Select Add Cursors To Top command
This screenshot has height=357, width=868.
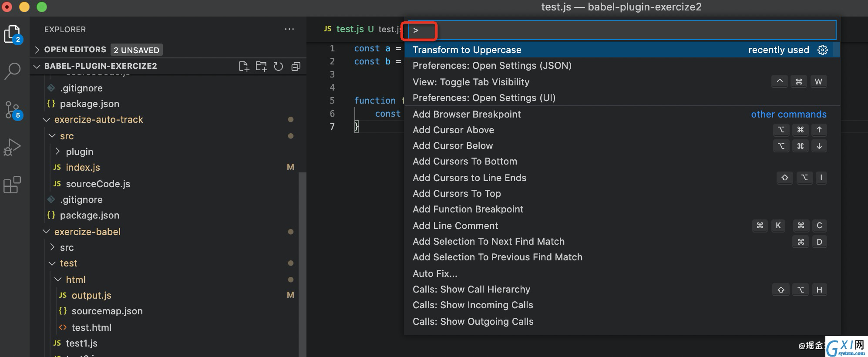point(622,193)
